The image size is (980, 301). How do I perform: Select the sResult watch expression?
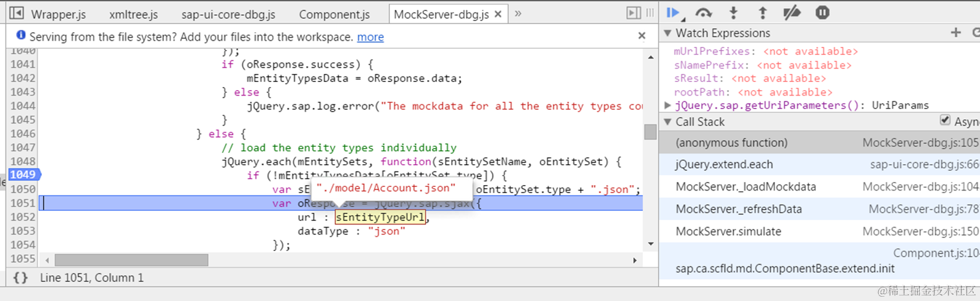pyautogui.click(x=750, y=78)
